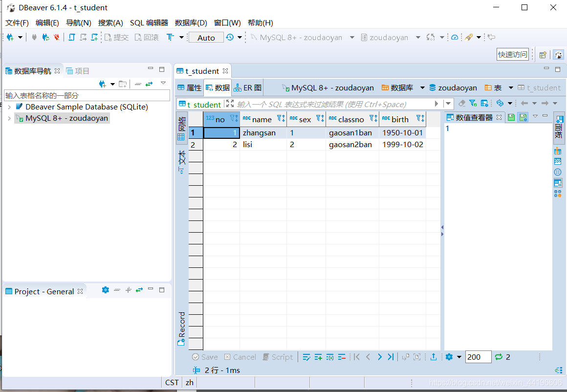Click the new connection plug icon in main toolbar

click(10, 37)
